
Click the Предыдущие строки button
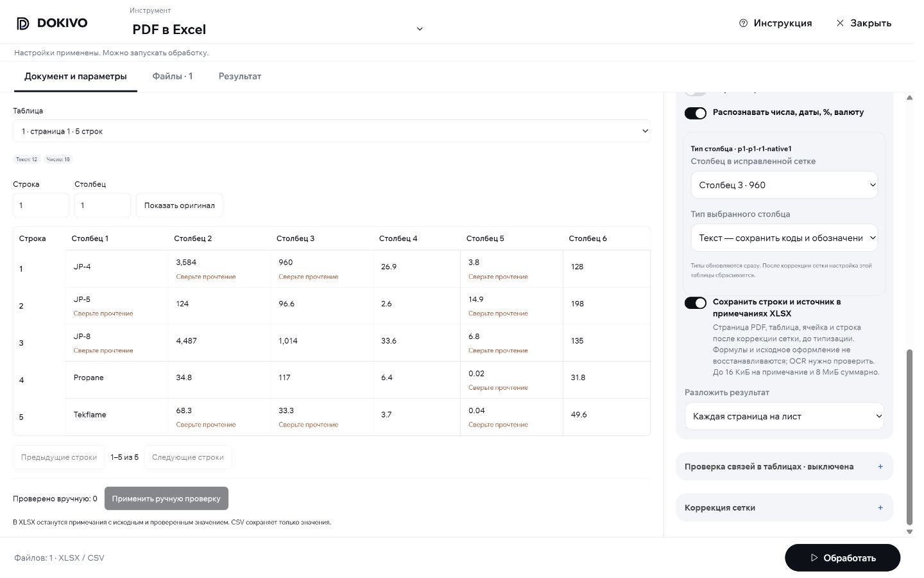click(59, 457)
